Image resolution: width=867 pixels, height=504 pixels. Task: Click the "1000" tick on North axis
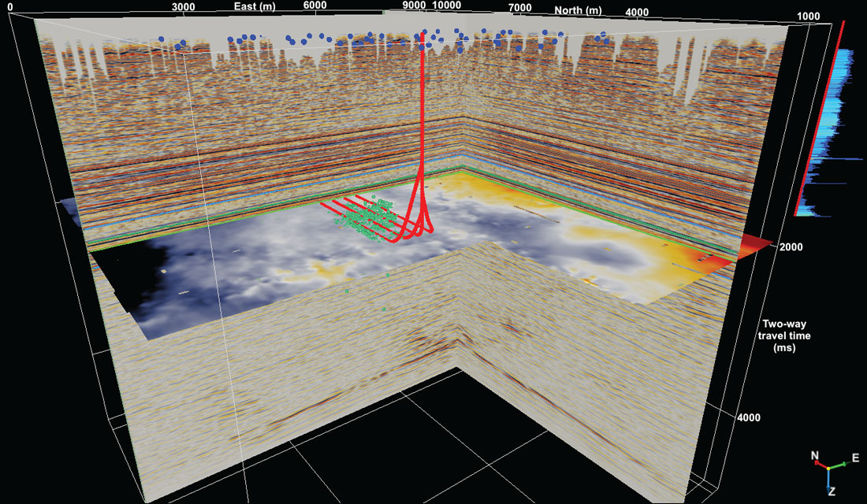tap(809, 17)
